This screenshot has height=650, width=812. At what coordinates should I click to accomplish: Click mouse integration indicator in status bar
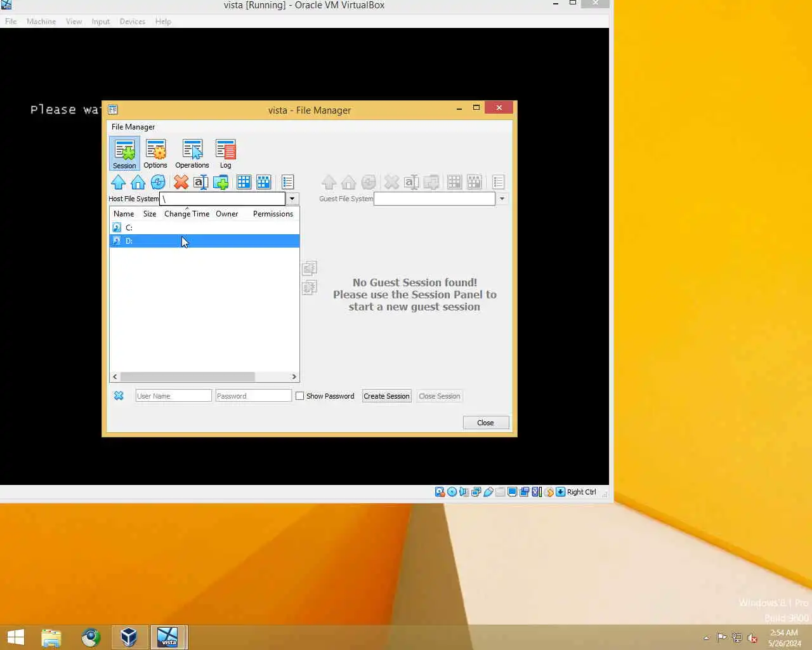pyautogui.click(x=549, y=492)
